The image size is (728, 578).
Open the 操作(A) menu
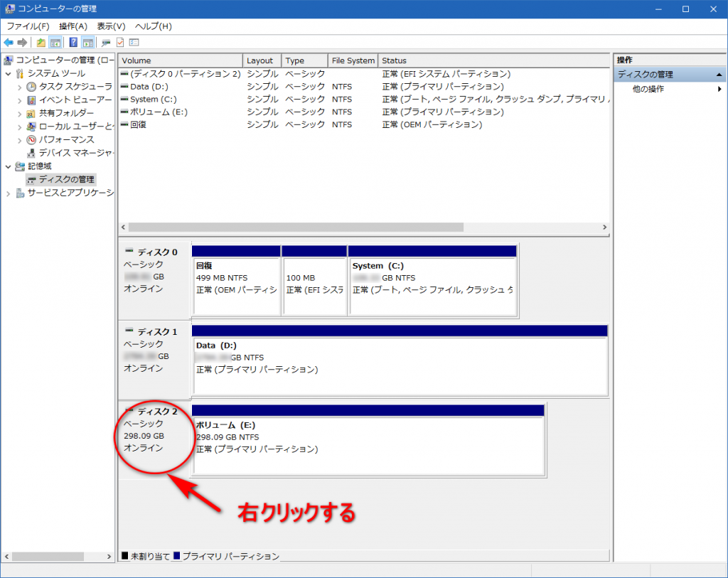click(73, 26)
